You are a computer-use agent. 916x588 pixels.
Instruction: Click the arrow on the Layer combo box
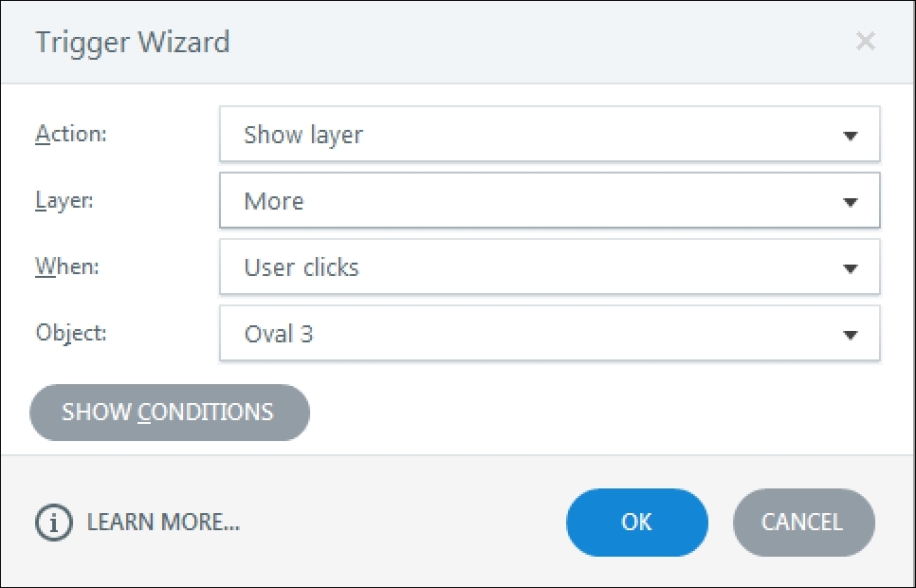point(850,202)
